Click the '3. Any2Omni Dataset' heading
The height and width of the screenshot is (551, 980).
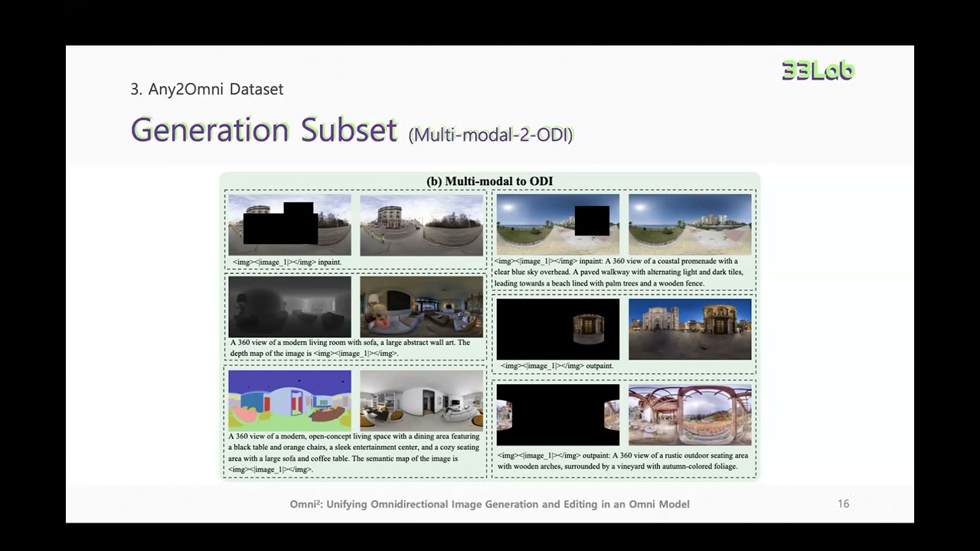[x=207, y=89]
